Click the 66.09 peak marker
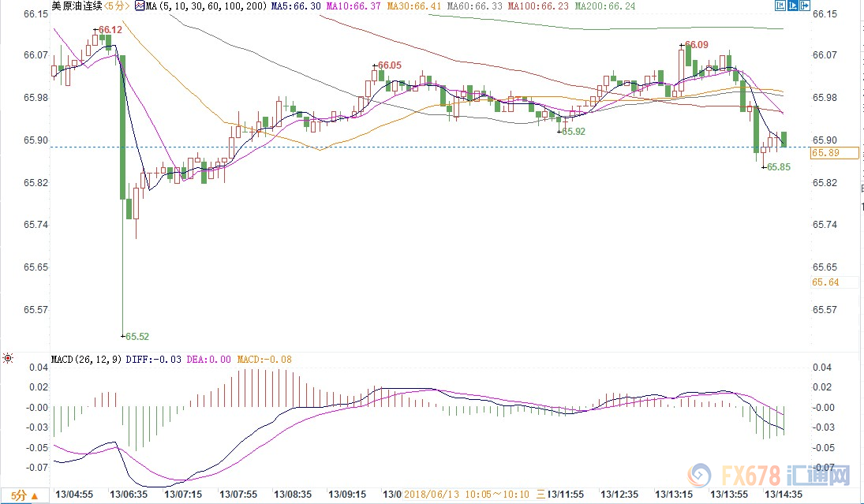 point(697,45)
